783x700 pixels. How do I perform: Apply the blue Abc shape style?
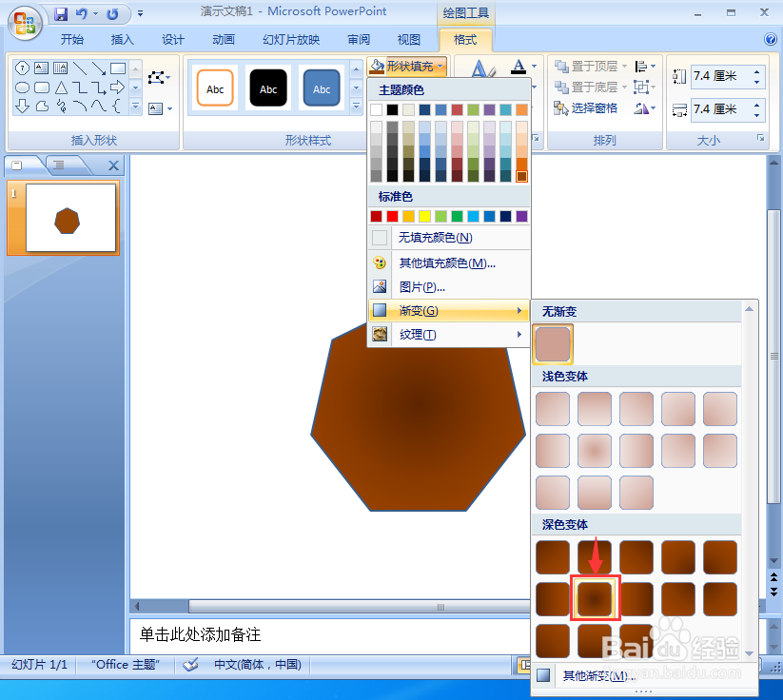coord(322,88)
